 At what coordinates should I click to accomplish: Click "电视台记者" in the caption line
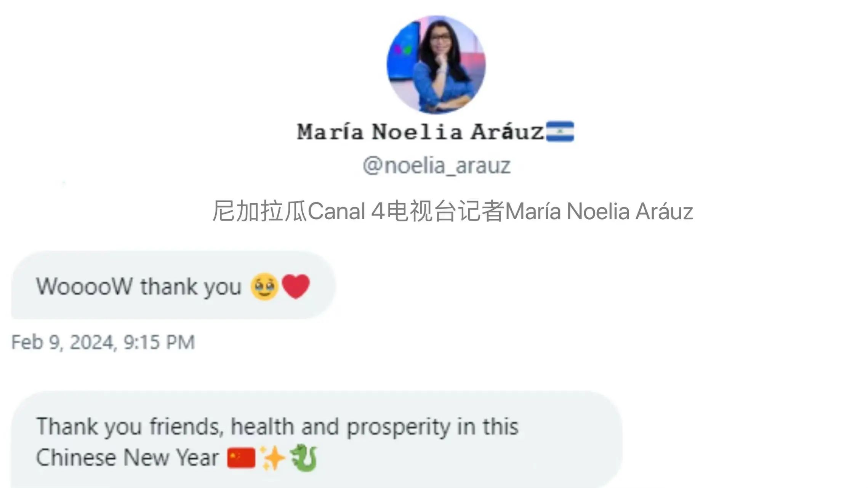(x=445, y=211)
